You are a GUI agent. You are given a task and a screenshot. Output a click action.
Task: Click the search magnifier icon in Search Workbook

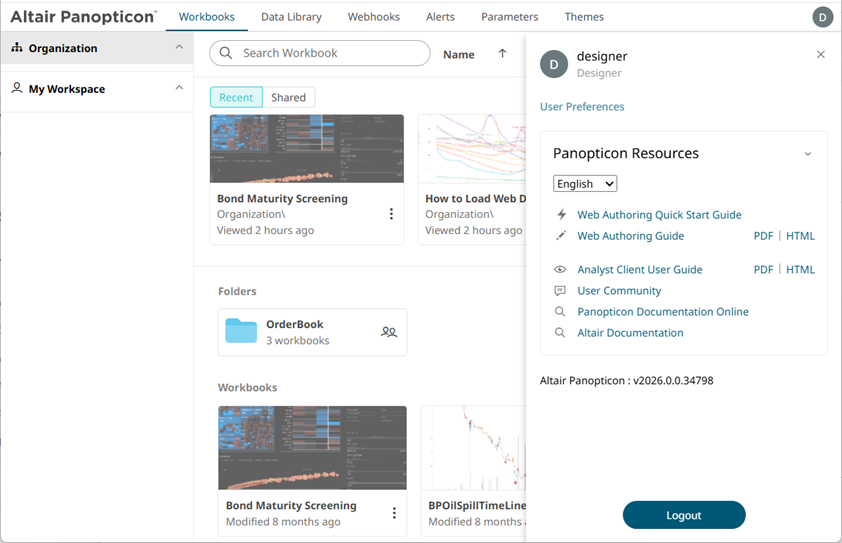226,53
